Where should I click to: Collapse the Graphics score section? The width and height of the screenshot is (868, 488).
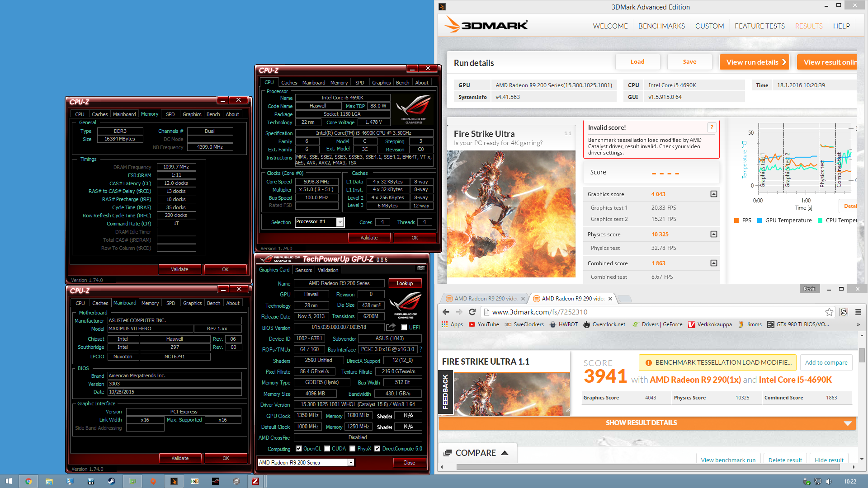point(714,194)
